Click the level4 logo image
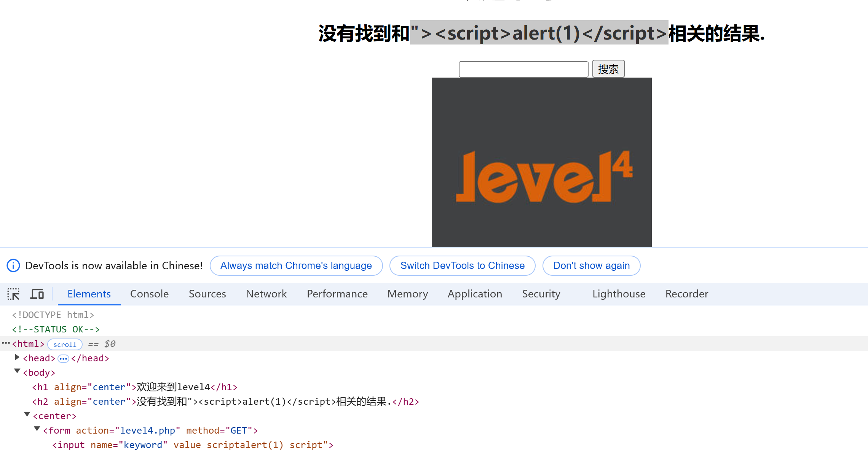 point(541,162)
